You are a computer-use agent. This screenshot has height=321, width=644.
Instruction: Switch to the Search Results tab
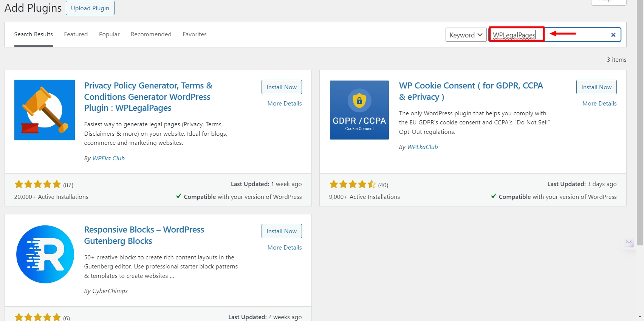pyautogui.click(x=34, y=34)
